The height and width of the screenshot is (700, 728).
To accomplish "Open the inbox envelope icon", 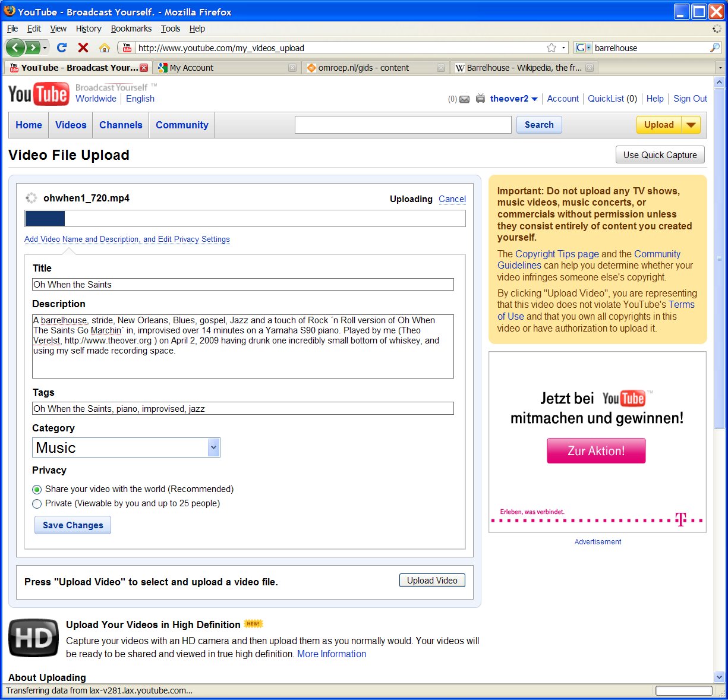I will pos(465,99).
